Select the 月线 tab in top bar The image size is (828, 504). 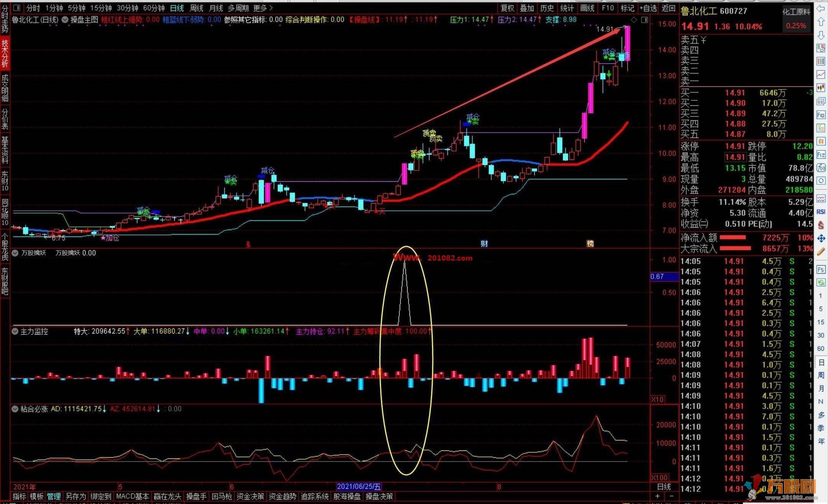coord(216,8)
